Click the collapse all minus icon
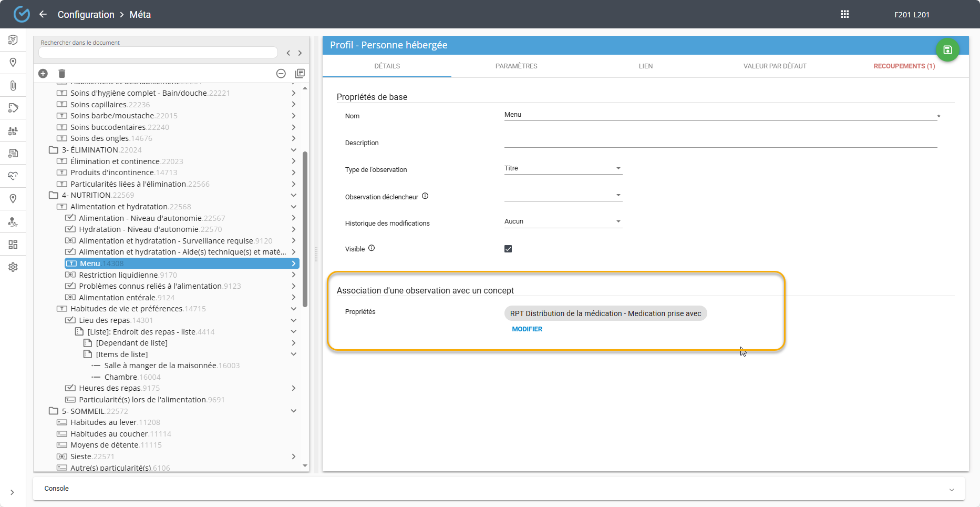The width and height of the screenshot is (980, 507). click(281, 74)
